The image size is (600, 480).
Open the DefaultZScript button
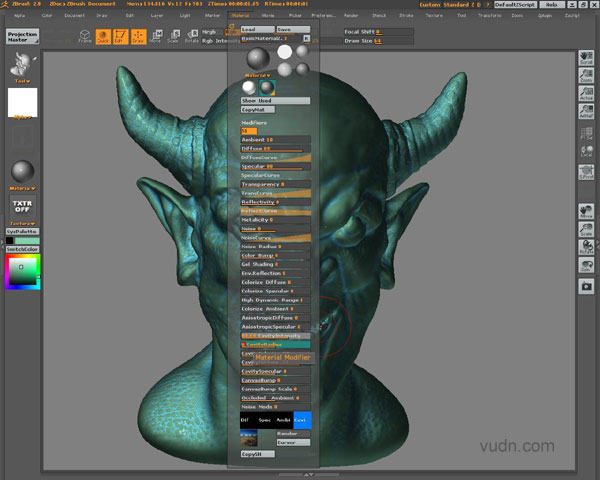[x=515, y=5]
